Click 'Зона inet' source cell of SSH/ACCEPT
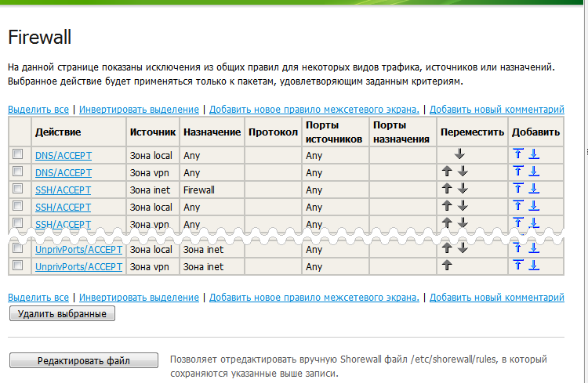Viewport: 588px width, 383px height. coord(153,190)
